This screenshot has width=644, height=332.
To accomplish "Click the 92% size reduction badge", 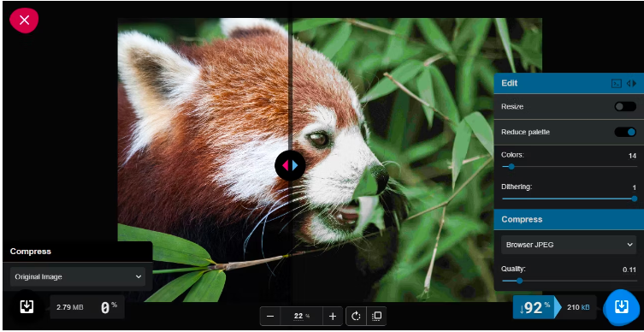I will point(537,307).
